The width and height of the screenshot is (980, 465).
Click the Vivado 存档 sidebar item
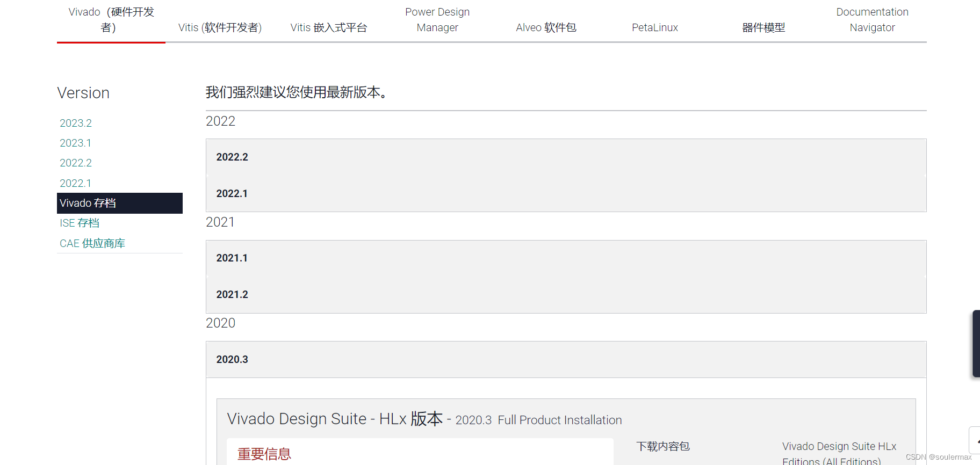120,203
